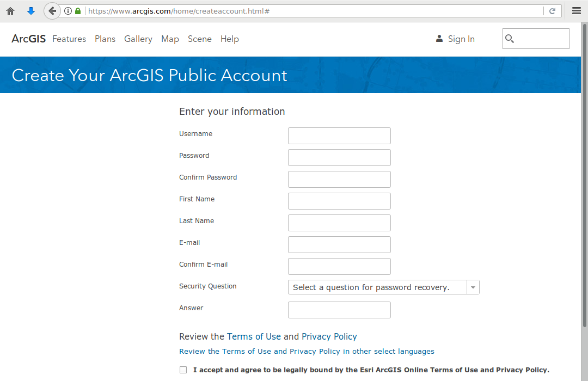Screen dimensions: 588x381
Task: Open the Plans navigation item
Action: click(105, 39)
